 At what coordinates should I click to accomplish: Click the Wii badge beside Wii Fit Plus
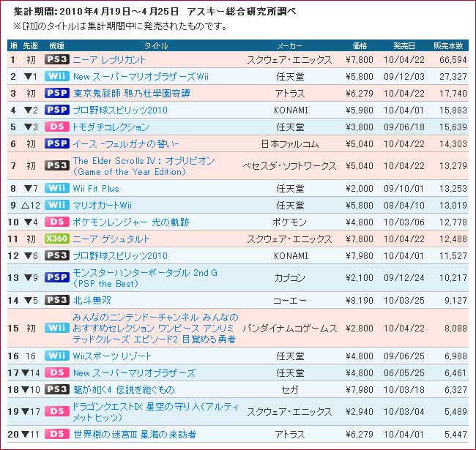(x=57, y=188)
